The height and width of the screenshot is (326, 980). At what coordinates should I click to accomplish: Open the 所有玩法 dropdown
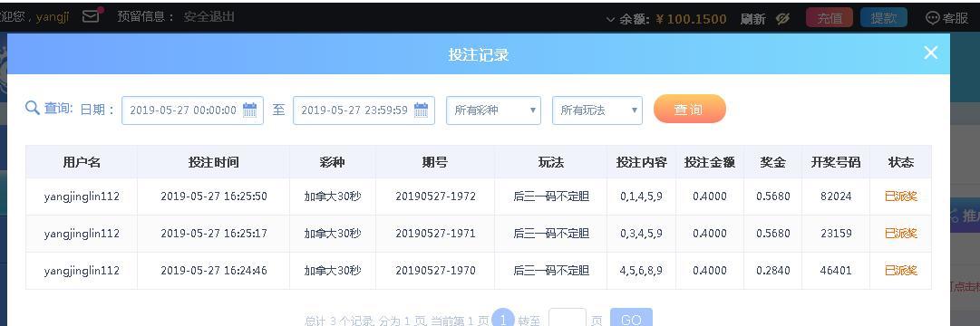click(597, 110)
